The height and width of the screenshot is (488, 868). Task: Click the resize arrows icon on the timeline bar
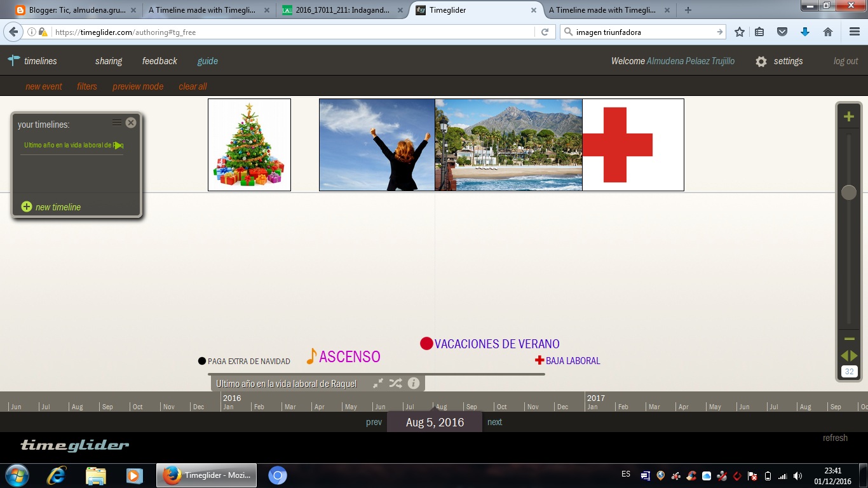pos(378,383)
